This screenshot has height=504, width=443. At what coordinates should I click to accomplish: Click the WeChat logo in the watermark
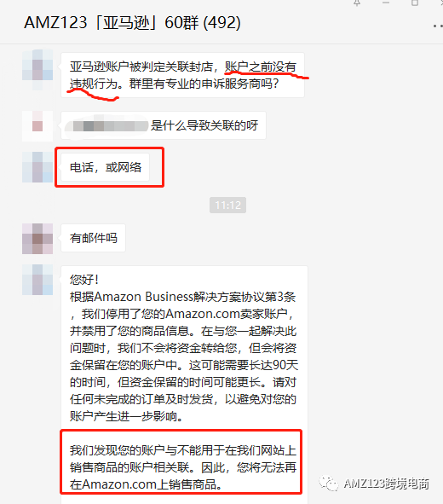coord(328,484)
